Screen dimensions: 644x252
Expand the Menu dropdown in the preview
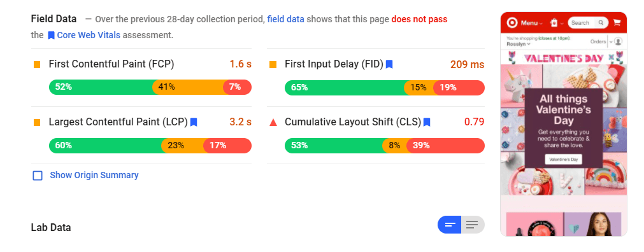coord(531,23)
